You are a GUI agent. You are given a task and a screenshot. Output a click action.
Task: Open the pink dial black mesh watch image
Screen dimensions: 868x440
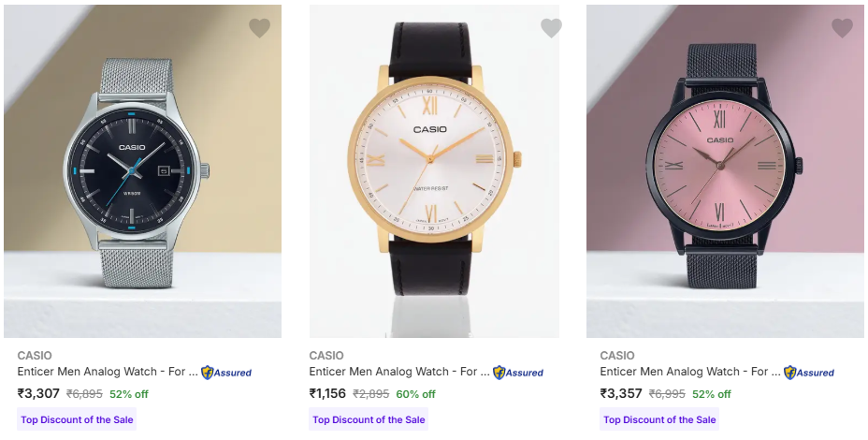725,173
